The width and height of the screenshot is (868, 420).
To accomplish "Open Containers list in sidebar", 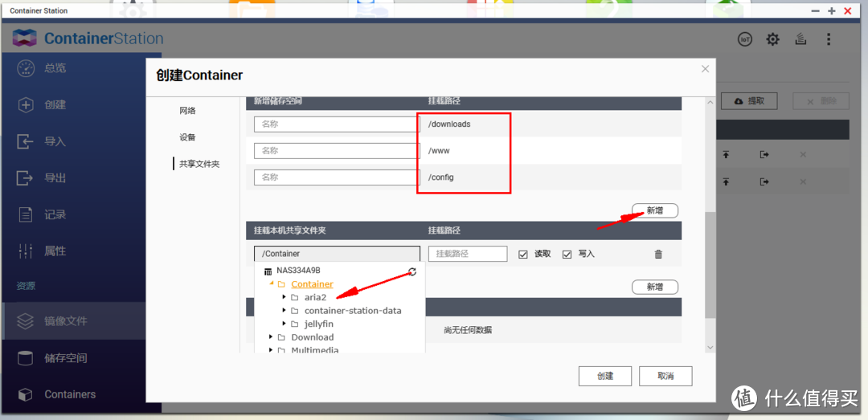I will click(70, 394).
